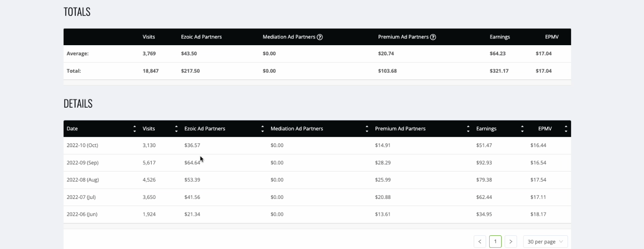Screen dimensions: 644x249
Task: Click Premium Ad Partners value $14.91
Action: 383,145
